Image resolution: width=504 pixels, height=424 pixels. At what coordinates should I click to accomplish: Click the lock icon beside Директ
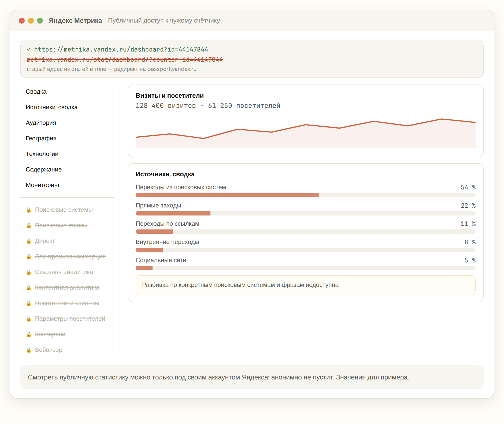click(x=29, y=241)
